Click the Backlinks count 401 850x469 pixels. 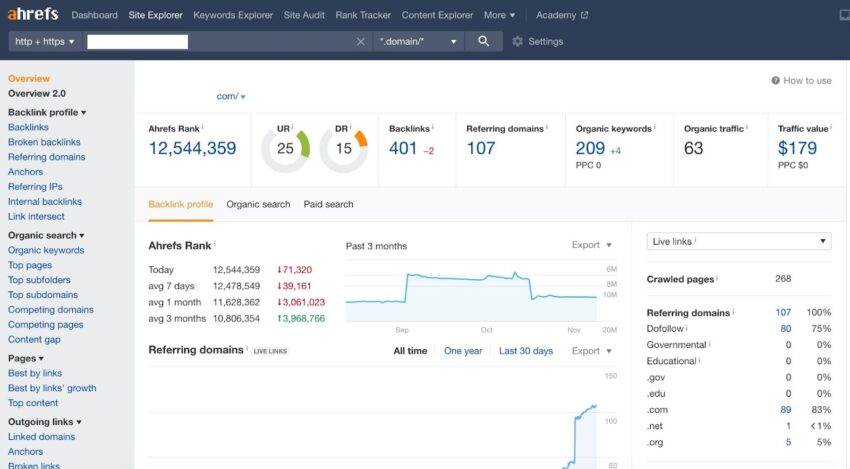(403, 149)
